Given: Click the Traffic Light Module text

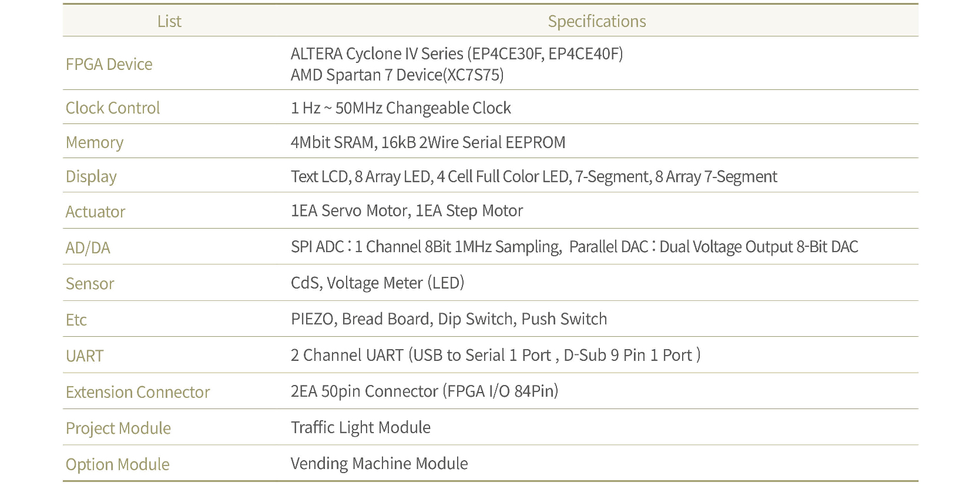Looking at the screenshot, I should tap(360, 427).
